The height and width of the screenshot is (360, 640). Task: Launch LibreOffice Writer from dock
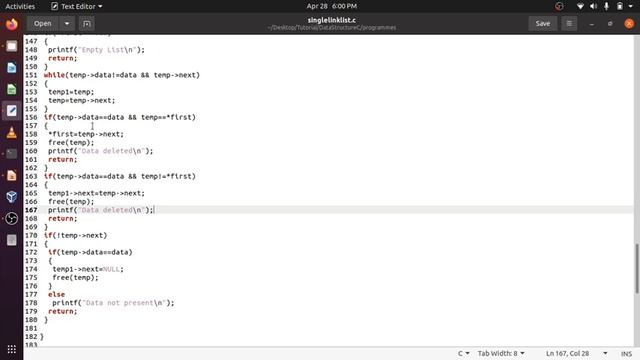click(x=11, y=68)
